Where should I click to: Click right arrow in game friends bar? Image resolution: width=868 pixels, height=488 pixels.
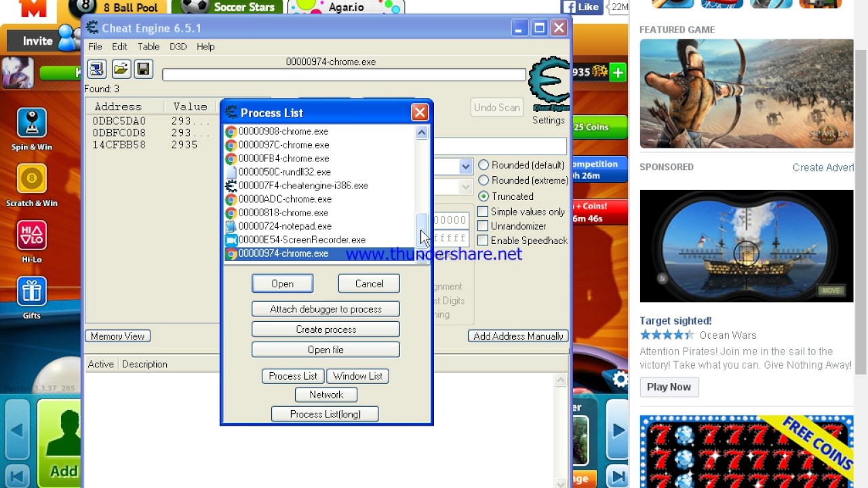(x=618, y=430)
